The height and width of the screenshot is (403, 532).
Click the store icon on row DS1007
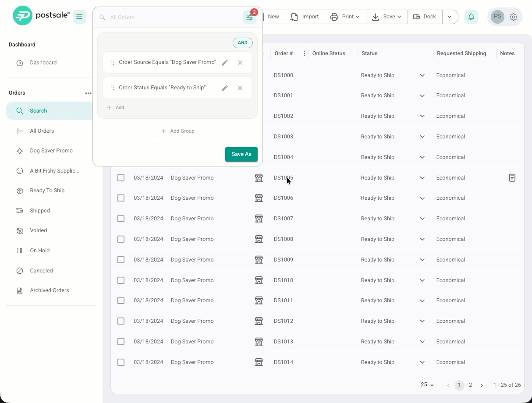[x=259, y=219]
